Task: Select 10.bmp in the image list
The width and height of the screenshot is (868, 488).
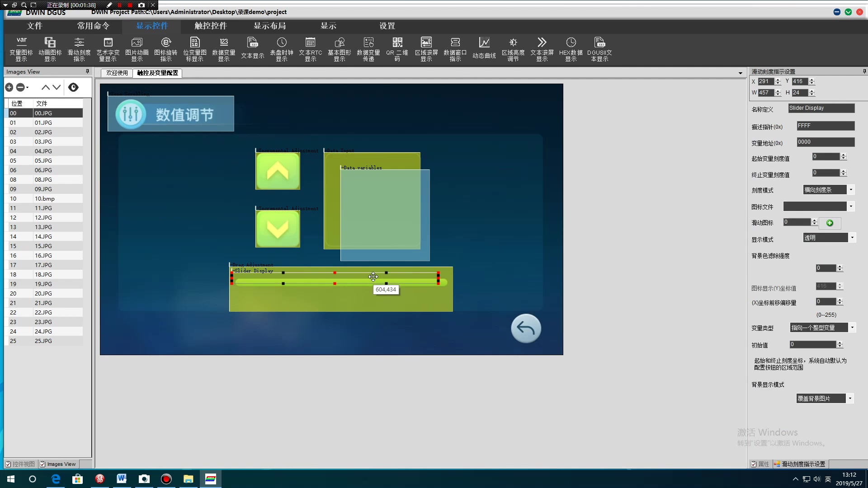Action: pyautogui.click(x=44, y=199)
